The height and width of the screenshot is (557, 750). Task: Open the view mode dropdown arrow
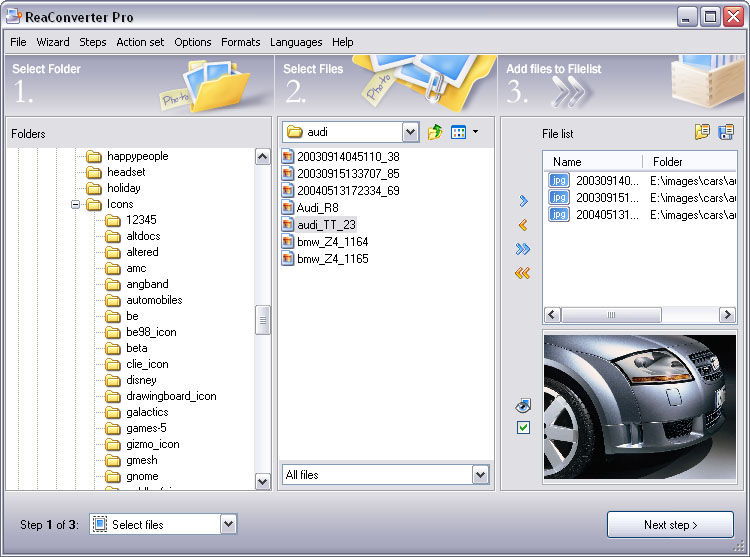coord(475,132)
